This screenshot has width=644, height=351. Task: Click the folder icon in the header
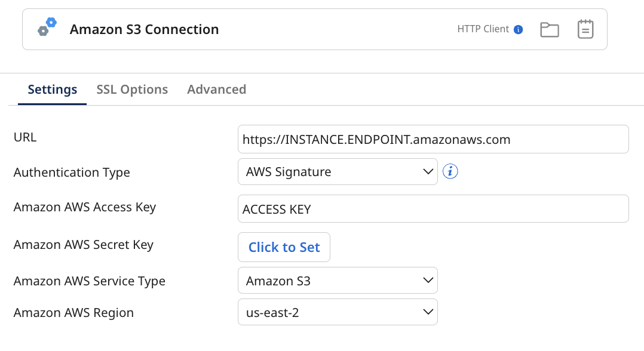[549, 29]
